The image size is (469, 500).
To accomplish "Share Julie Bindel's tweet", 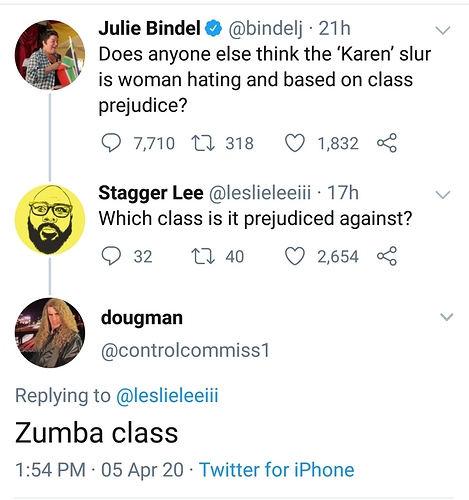I will tap(387, 143).
